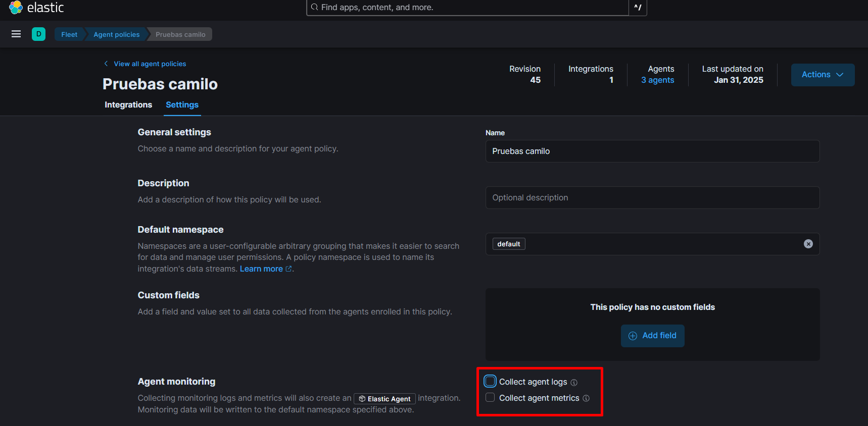Click the external link icon after Learn more

click(288, 269)
